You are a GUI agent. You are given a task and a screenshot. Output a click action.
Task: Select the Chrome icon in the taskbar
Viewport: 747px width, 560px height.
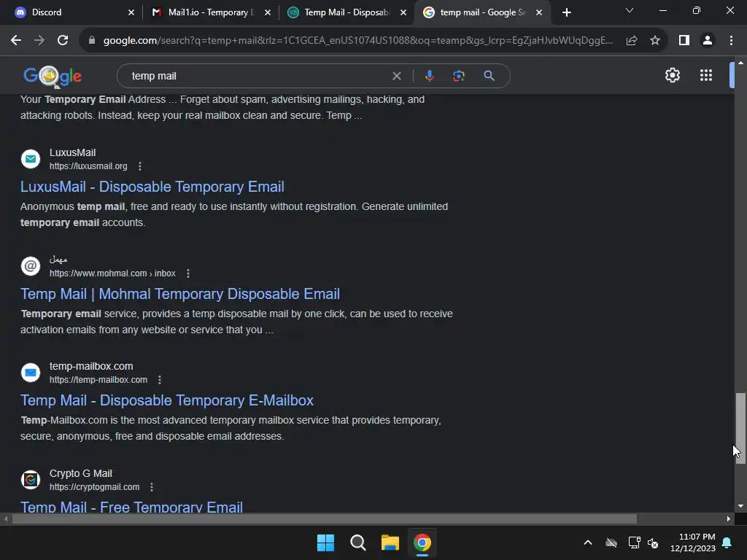point(422,542)
